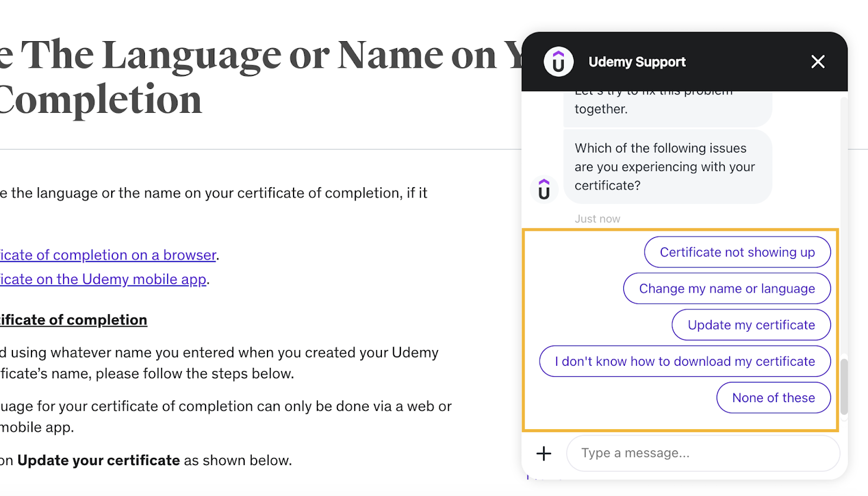Select 'I don't know how to download my certificate'
This screenshot has width=868, height=496.
coord(685,361)
